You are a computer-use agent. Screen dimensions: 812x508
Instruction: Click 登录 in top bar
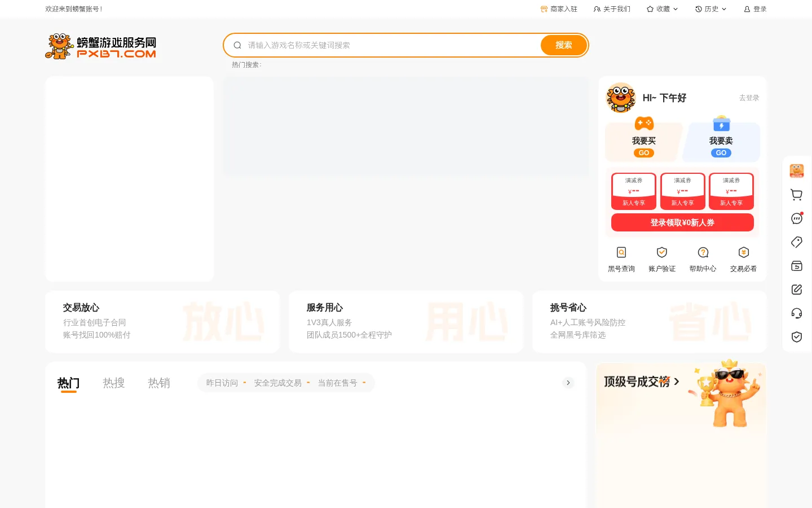coord(755,9)
